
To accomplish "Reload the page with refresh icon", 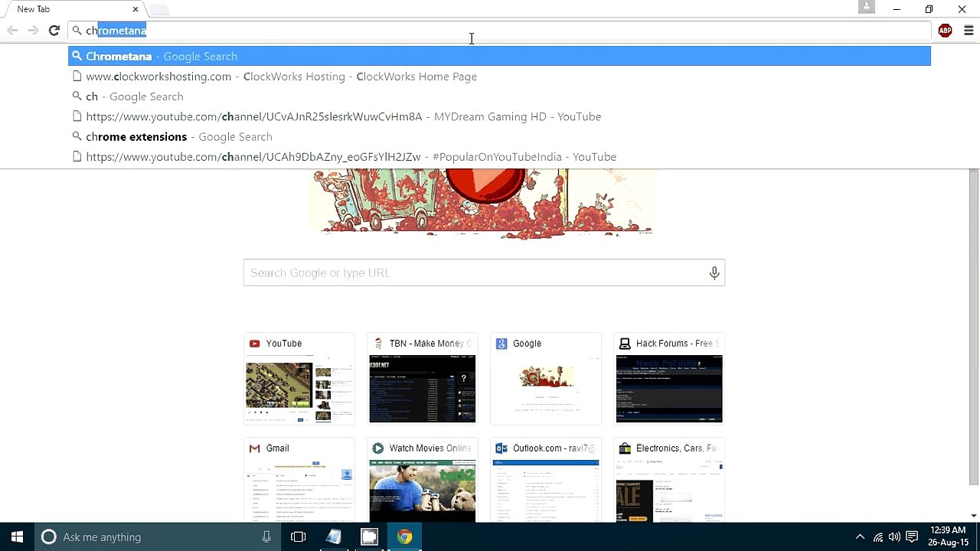I will coord(54,31).
